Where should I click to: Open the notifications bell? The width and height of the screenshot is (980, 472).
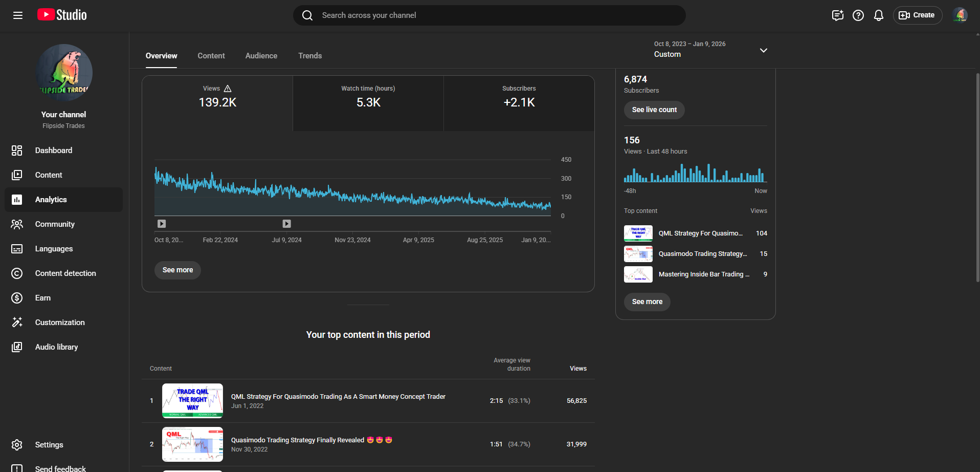click(878, 15)
